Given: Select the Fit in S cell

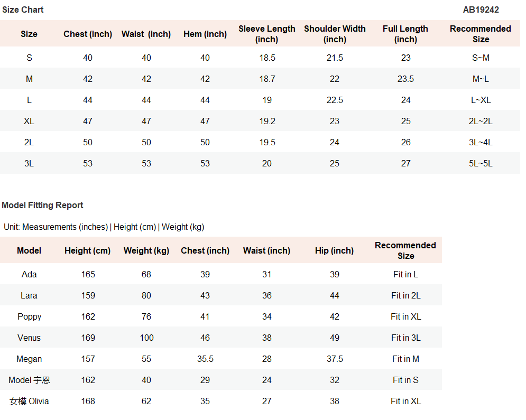Looking at the screenshot, I should pyautogui.click(x=406, y=380).
